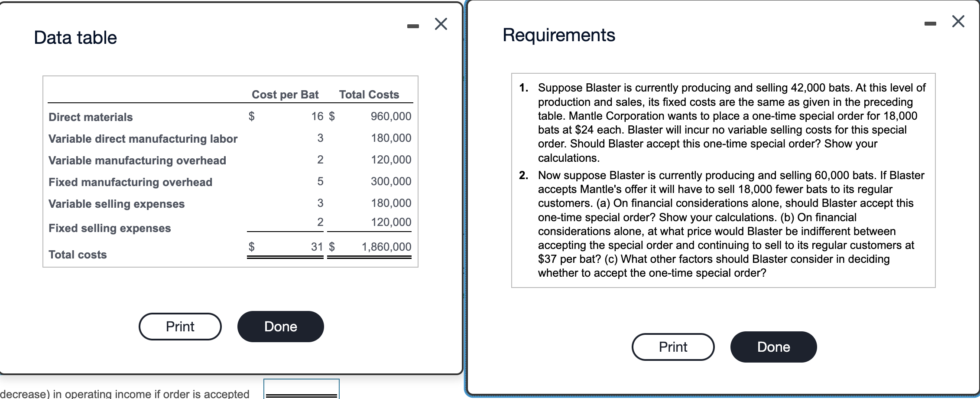Click the Cost per Bat column header
Viewport: 980px width, 399px height.
point(285,94)
